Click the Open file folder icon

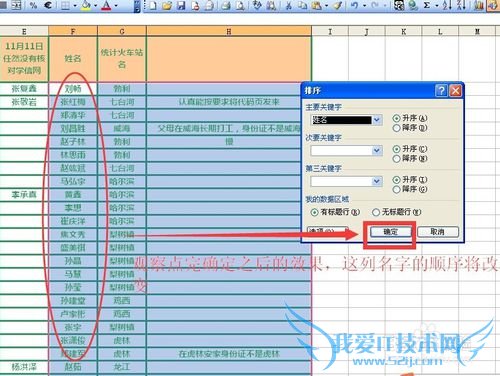pos(167,5)
